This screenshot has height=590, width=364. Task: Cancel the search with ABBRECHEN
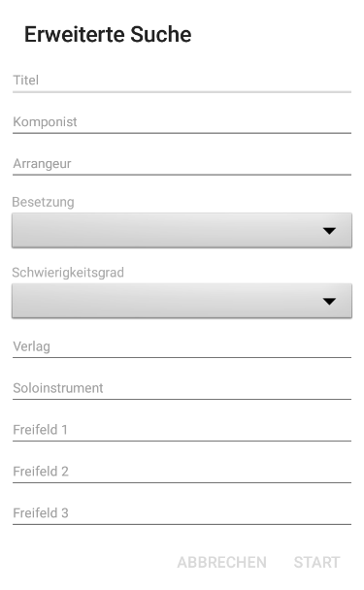point(221,563)
